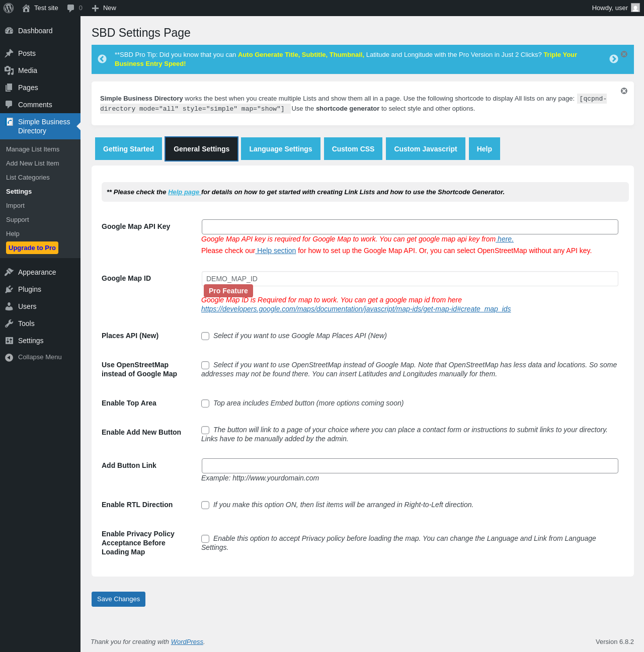Select the General Settings tab

(201, 149)
